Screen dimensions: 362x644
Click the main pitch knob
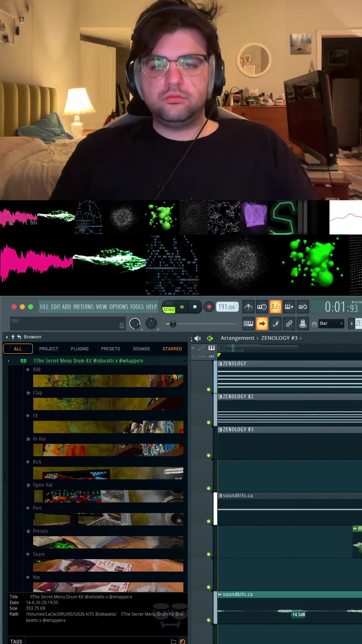151,323
